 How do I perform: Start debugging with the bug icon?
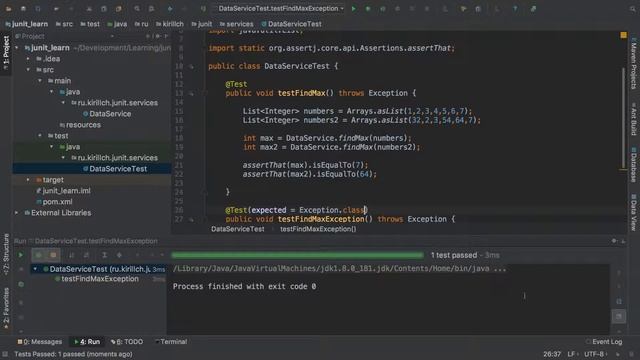pyautogui.click(x=368, y=9)
